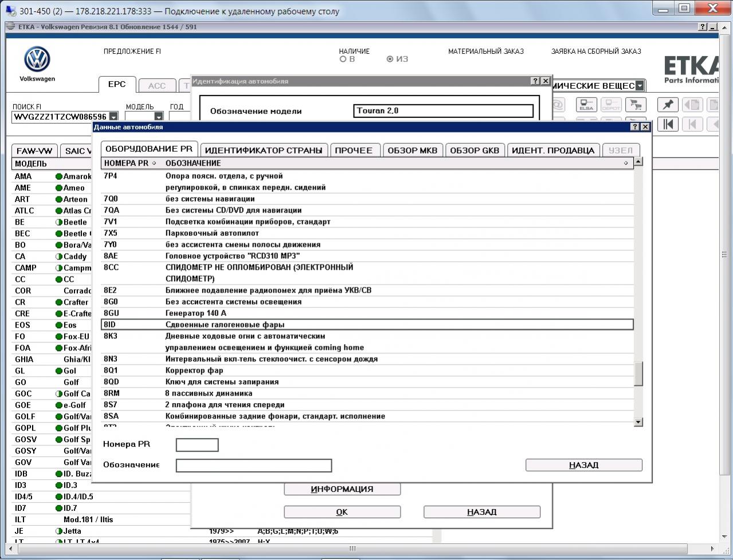733x560 pixels.
Task: Close the Данные автомобиля dialog
Action: [645, 127]
